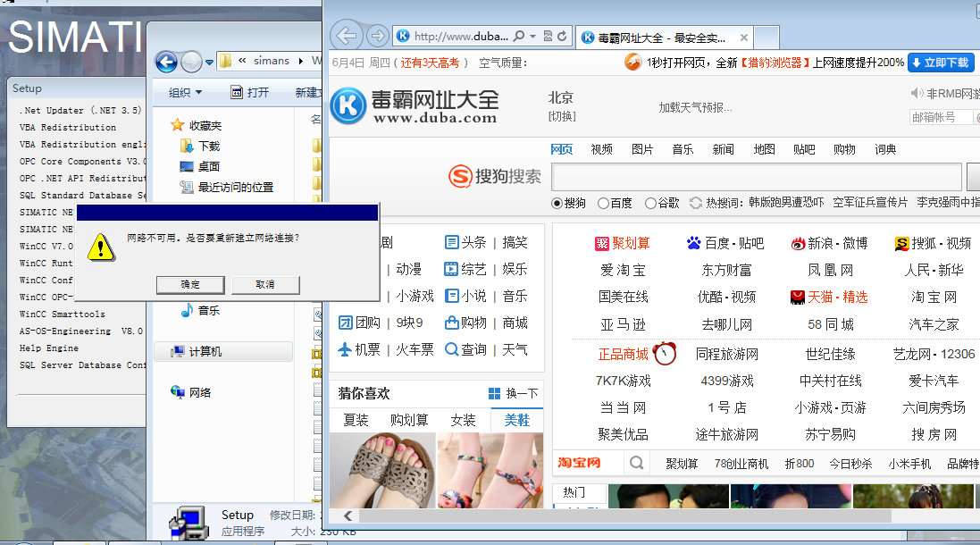Select 最近访问的位置 in Explorer sidebar

coord(236,188)
